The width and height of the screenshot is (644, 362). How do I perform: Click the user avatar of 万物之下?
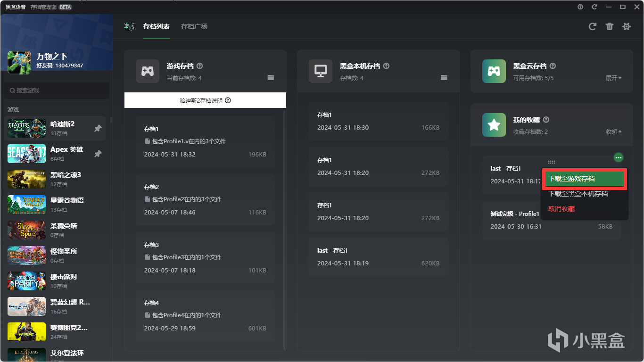coord(19,63)
